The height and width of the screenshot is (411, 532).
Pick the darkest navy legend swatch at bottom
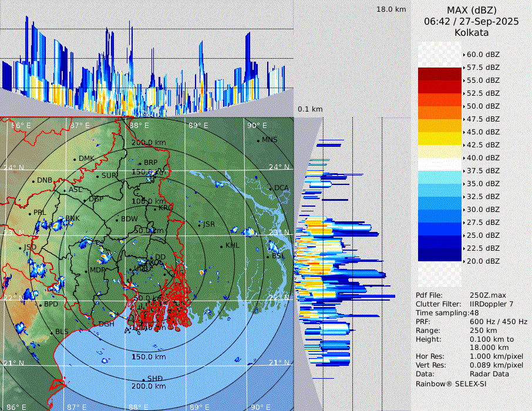pos(440,255)
